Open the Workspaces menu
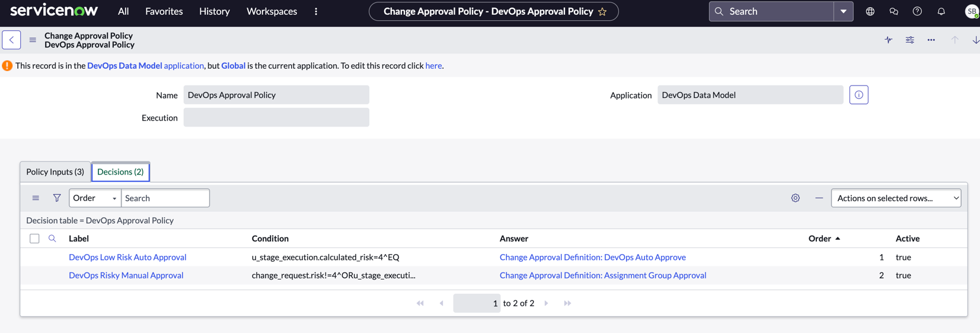Viewport: 980px width, 333px height. click(272, 11)
